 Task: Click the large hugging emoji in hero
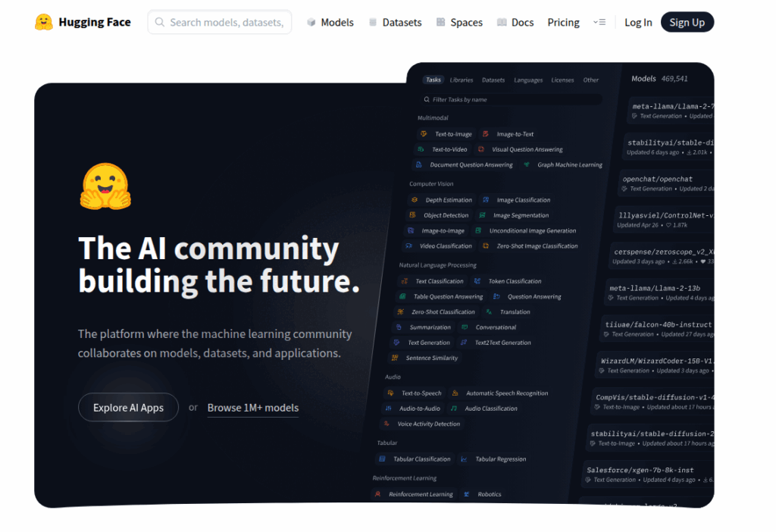[105, 186]
